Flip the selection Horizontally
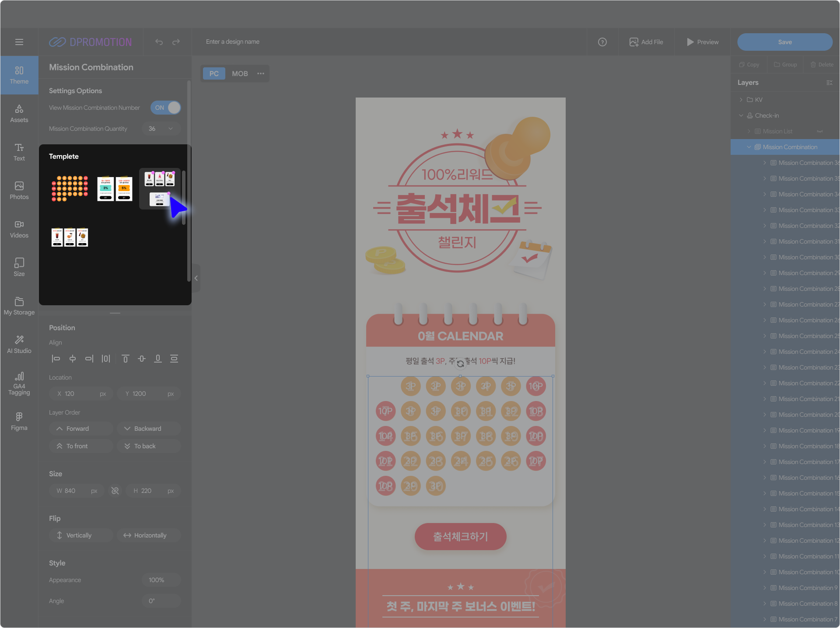The width and height of the screenshot is (840, 628). tap(149, 535)
